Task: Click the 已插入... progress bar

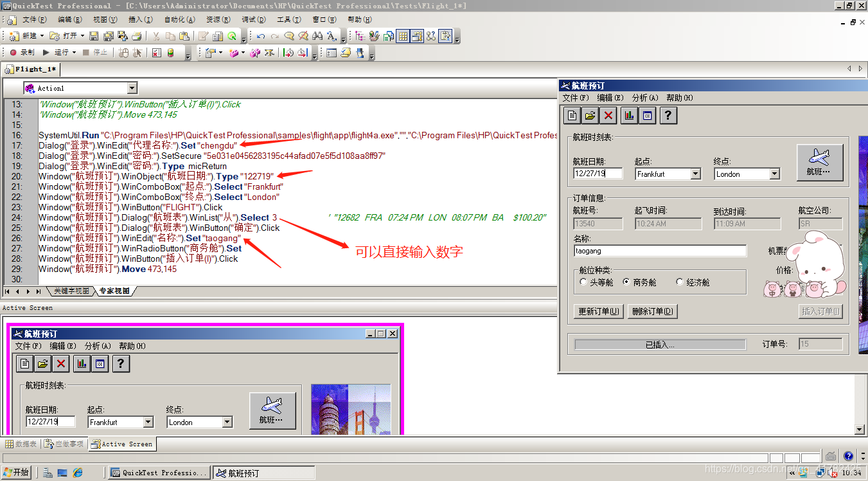Action: (660, 345)
